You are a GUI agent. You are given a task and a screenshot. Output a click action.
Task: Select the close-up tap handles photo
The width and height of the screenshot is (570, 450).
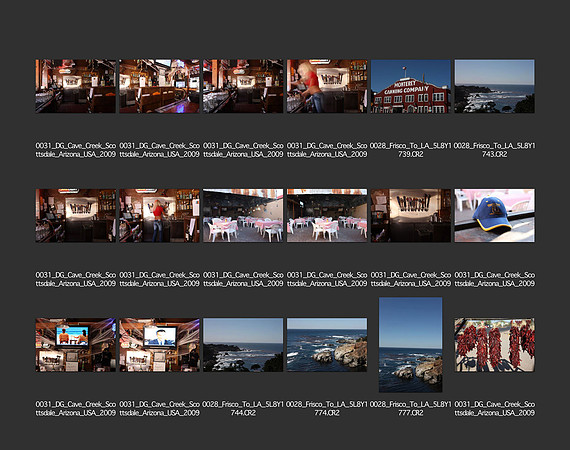[x=410, y=215]
